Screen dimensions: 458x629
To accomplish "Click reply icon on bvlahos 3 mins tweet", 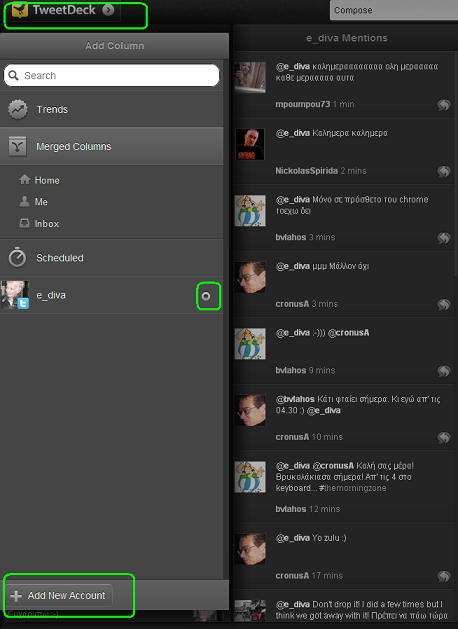I will [444, 238].
